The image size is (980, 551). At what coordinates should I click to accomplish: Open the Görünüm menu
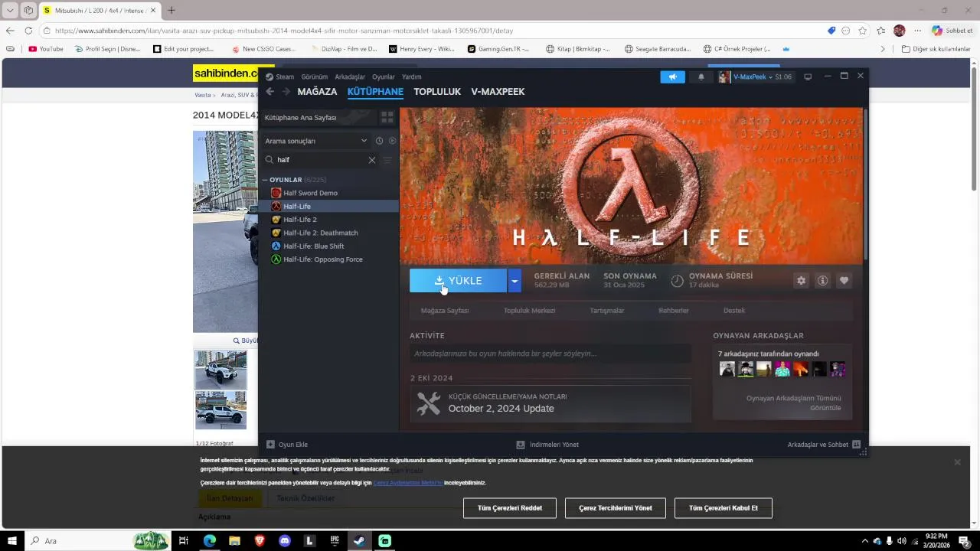pos(314,77)
